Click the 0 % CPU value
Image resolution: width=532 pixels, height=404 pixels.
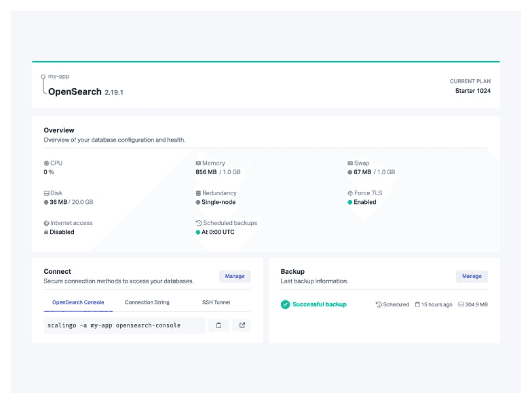(x=49, y=172)
